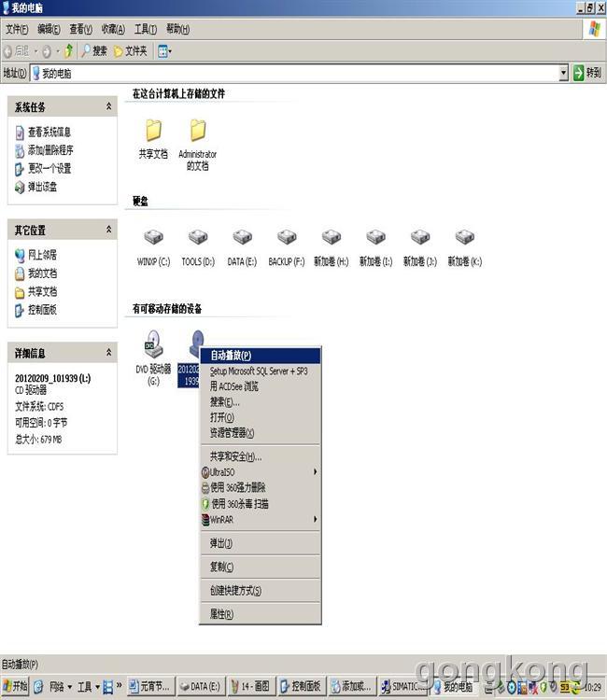Open the 共享文档 shared documents folder
The height and width of the screenshot is (700, 607).
[153, 132]
